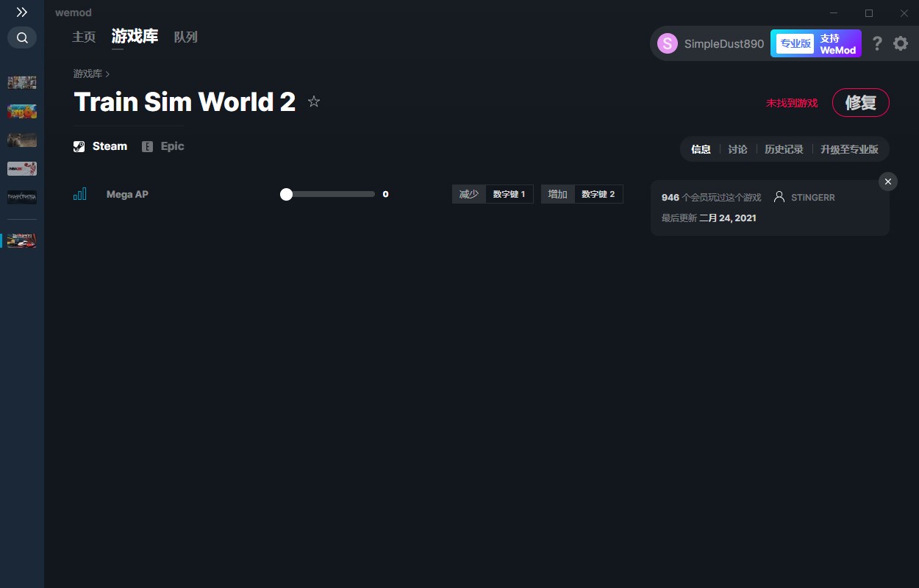This screenshot has height=588, width=919.
Task: Click the Steam logo icon
Action: point(79,146)
